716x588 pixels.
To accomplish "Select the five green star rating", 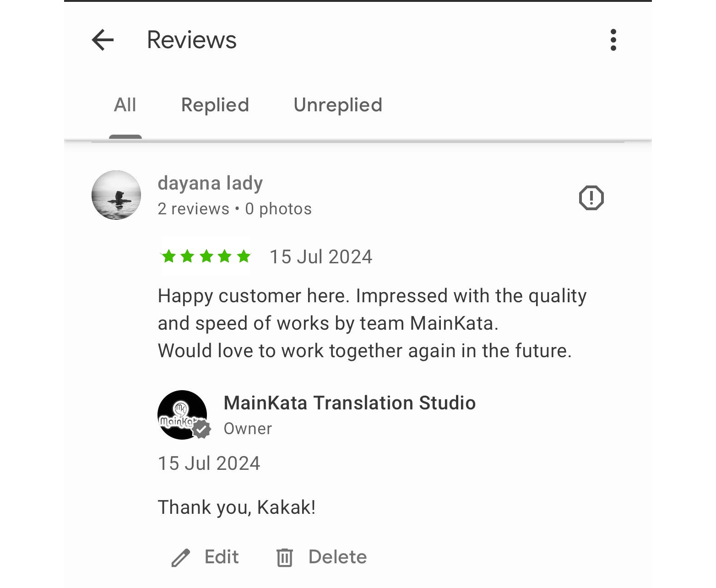I will pos(206,256).
